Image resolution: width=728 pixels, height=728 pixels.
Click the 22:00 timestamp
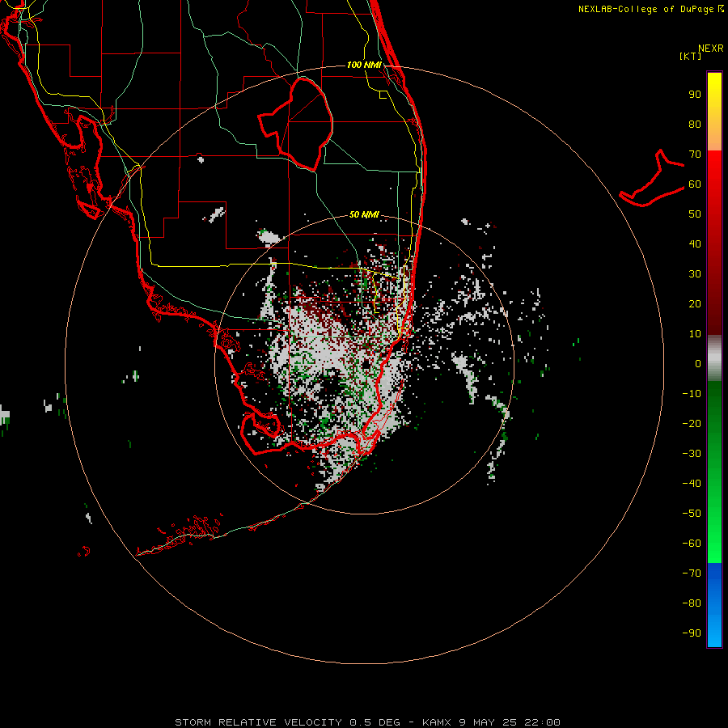point(542,722)
